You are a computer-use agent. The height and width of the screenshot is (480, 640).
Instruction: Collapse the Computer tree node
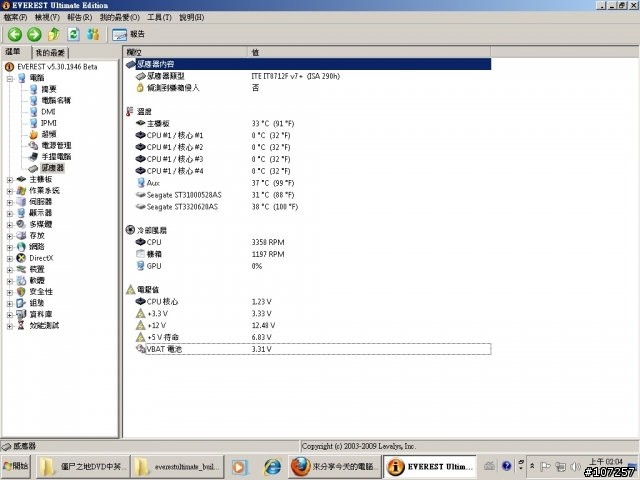pyautogui.click(x=10, y=78)
